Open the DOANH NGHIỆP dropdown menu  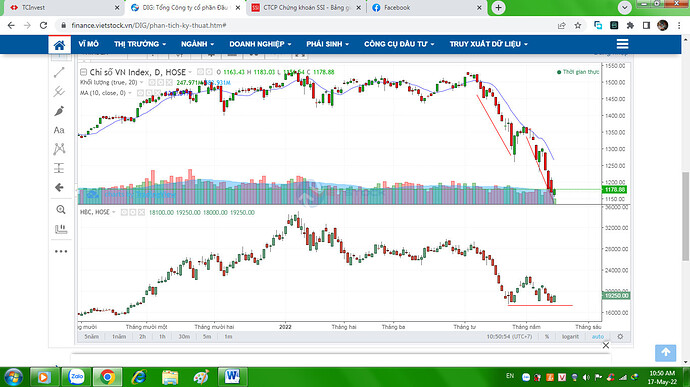point(260,44)
